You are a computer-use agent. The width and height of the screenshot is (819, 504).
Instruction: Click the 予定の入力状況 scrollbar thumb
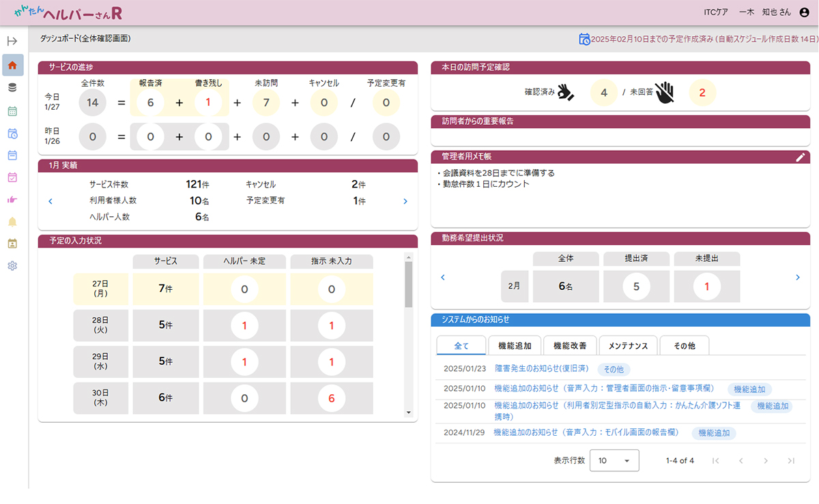[x=409, y=284]
